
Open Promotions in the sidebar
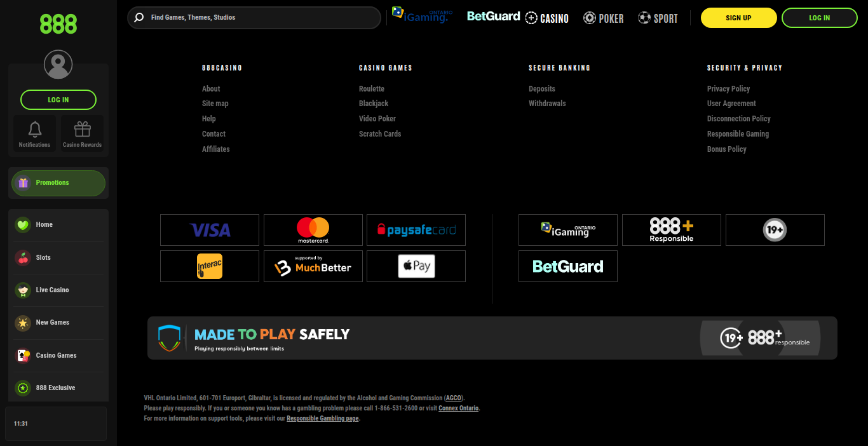(x=58, y=183)
